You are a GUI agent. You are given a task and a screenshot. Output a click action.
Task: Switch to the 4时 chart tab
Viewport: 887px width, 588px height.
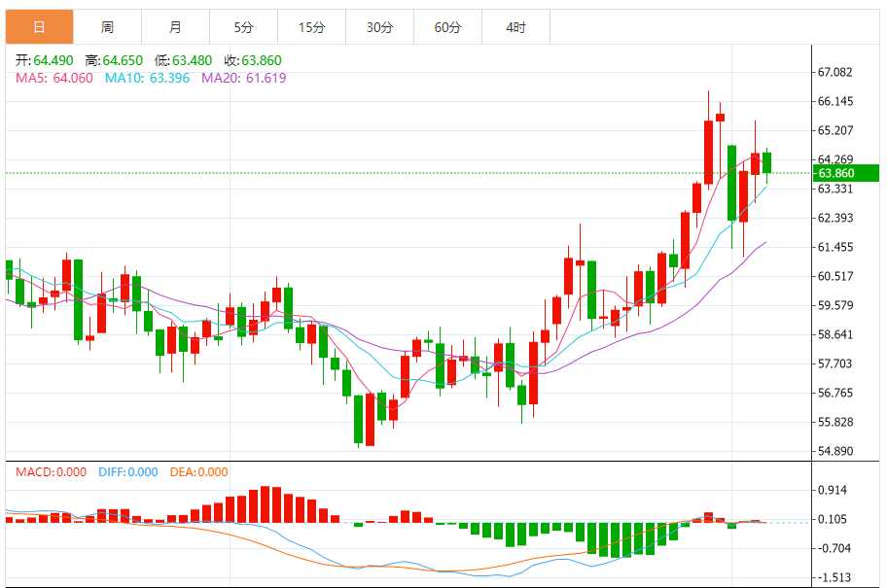pyautogui.click(x=515, y=27)
